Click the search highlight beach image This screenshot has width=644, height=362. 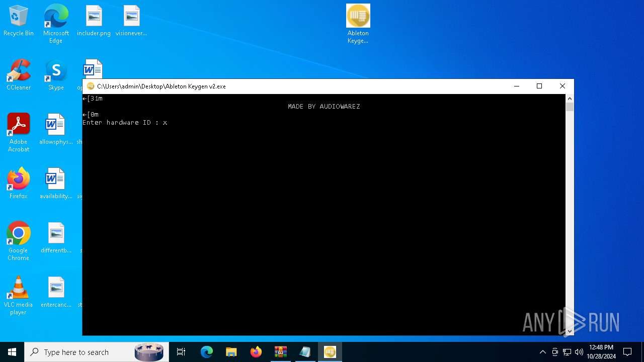(149, 352)
